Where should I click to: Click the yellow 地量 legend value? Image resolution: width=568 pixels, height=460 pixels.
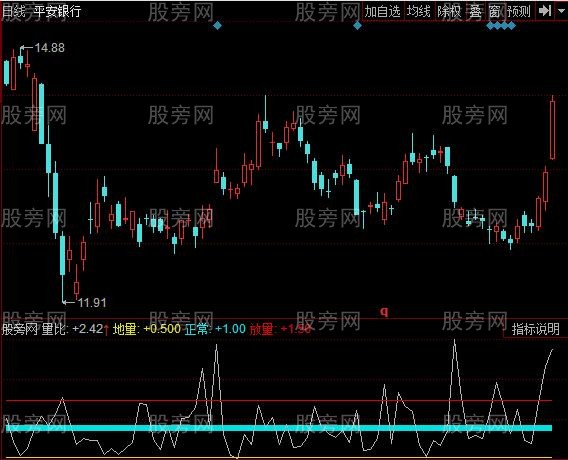(162, 329)
